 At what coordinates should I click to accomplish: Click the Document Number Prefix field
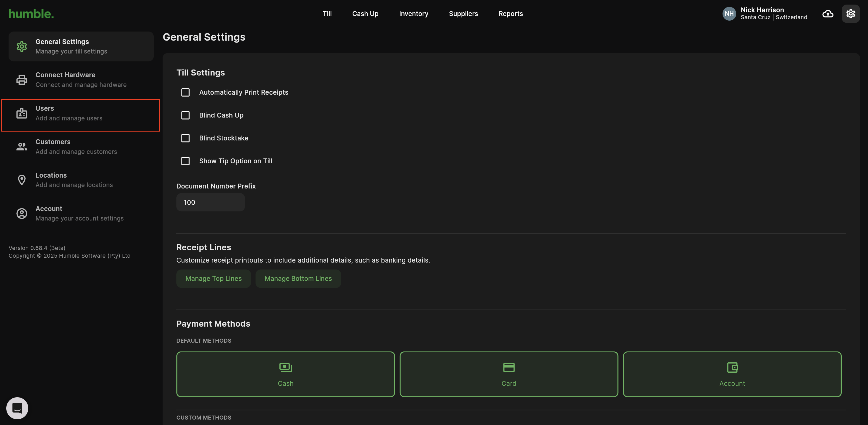(210, 202)
